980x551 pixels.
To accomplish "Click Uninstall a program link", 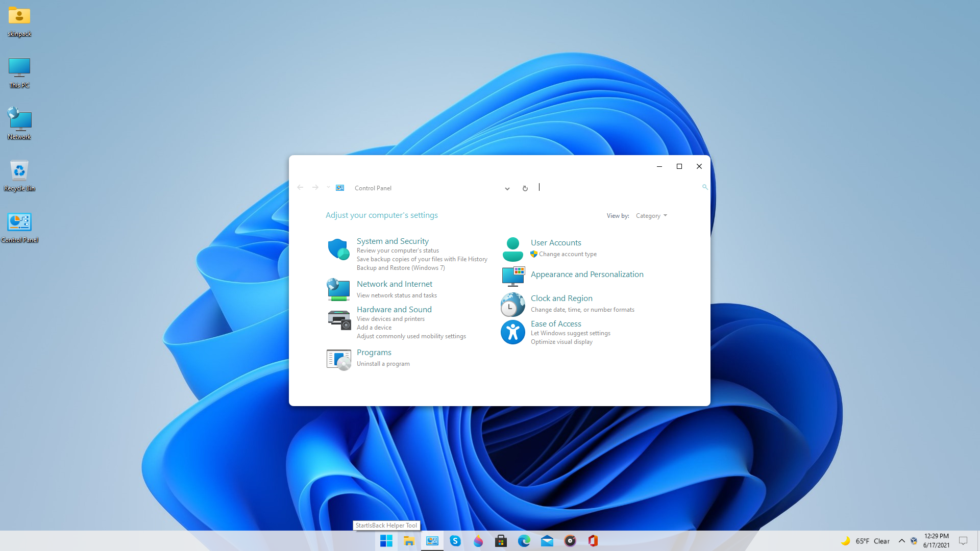I will [383, 363].
